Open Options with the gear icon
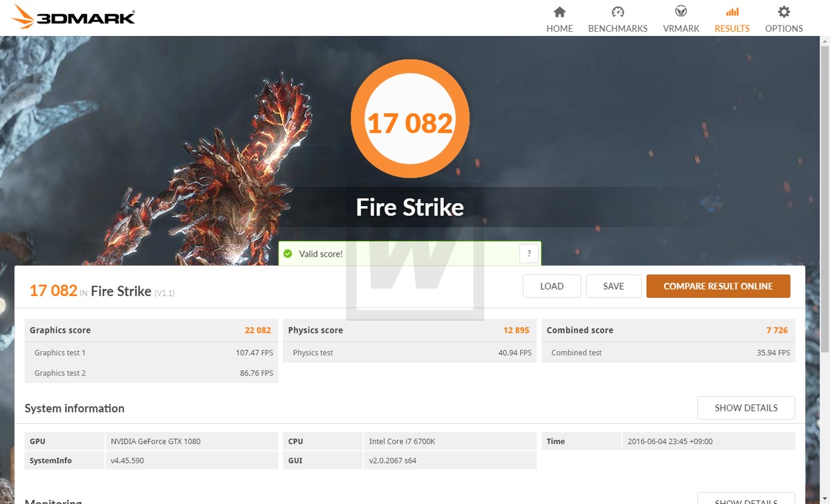 click(x=784, y=12)
